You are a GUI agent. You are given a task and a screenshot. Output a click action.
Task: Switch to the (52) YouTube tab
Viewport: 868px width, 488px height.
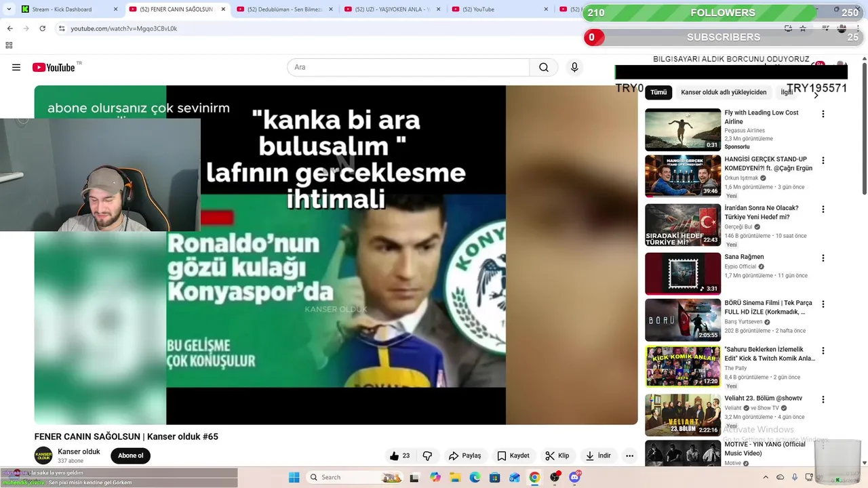pyautogui.click(x=501, y=9)
